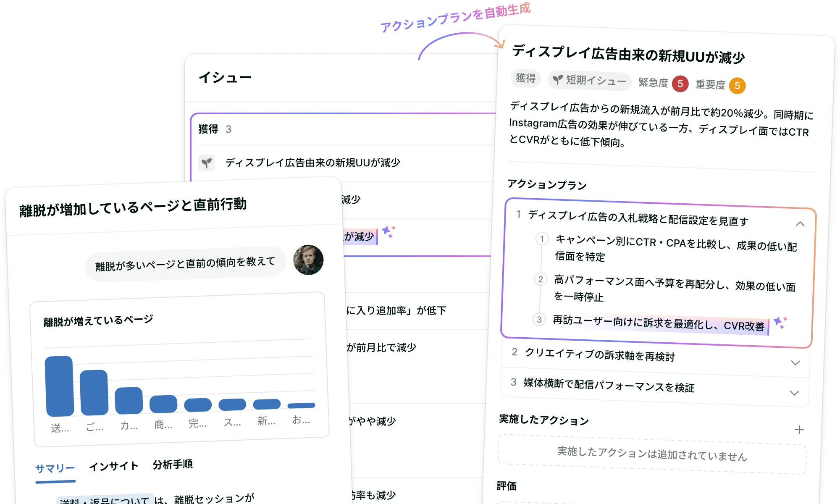Image resolution: width=840 pixels, height=504 pixels.
Task: Click the 獲得 category tag
Action: pos(525,78)
